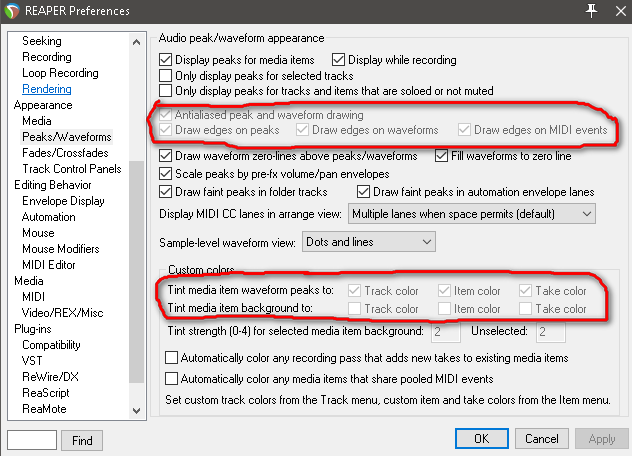The height and width of the screenshot is (456, 632).
Task: Toggle Scale peaks by pre-fx volume/pan envelopes
Action: [166, 174]
